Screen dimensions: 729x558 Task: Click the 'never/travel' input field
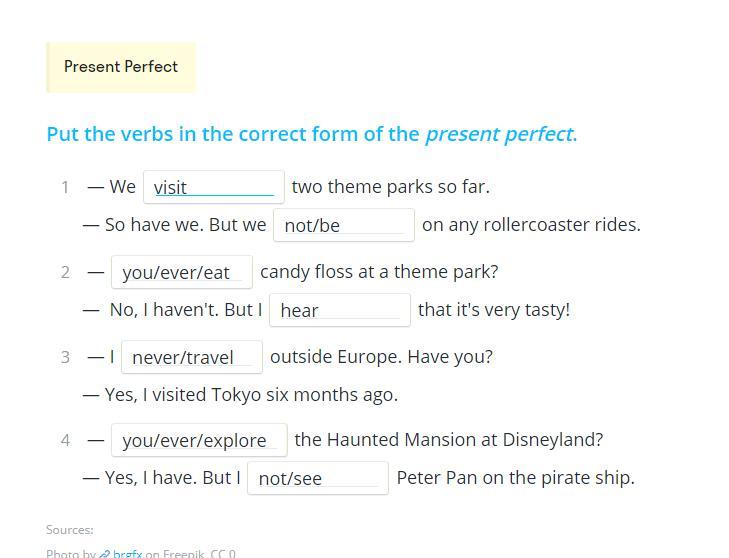click(x=191, y=357)
